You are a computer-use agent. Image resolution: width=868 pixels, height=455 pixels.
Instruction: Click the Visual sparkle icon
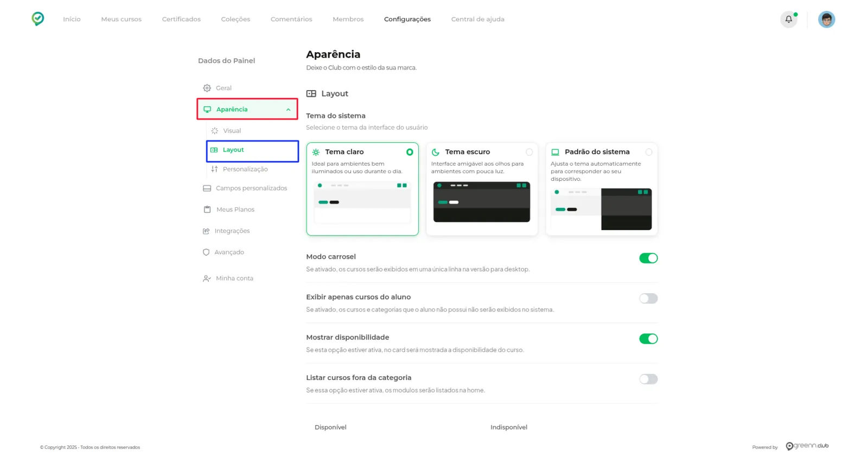(215, 131)
